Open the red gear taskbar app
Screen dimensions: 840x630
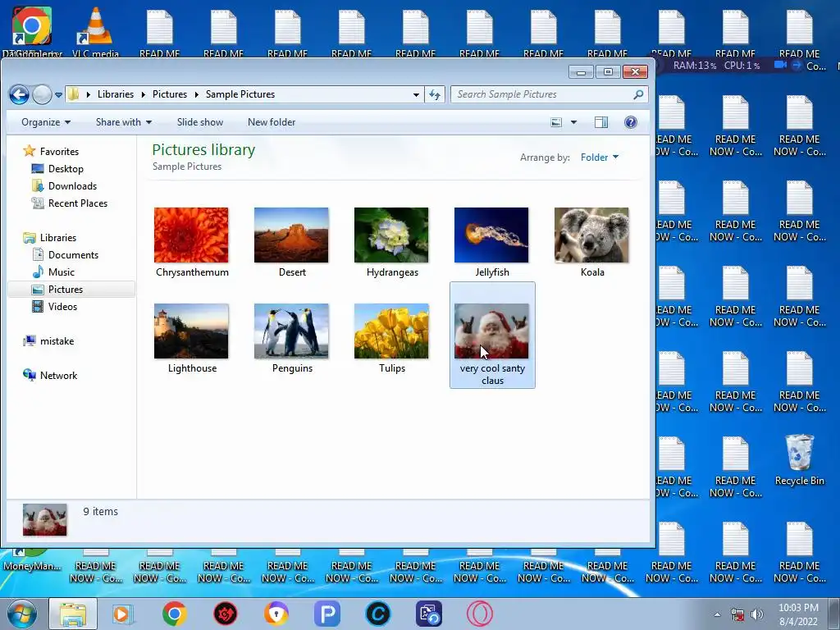pos(226,614)
